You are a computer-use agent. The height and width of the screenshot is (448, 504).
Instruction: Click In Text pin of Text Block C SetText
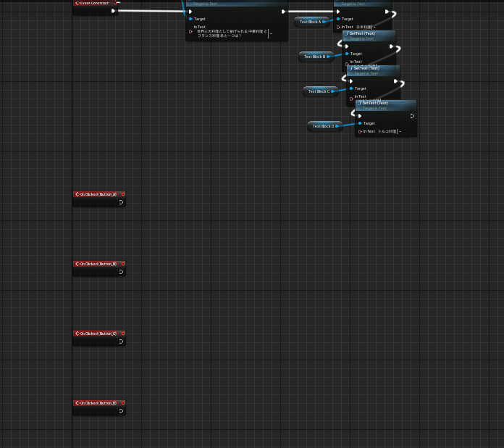coord(351,99)
